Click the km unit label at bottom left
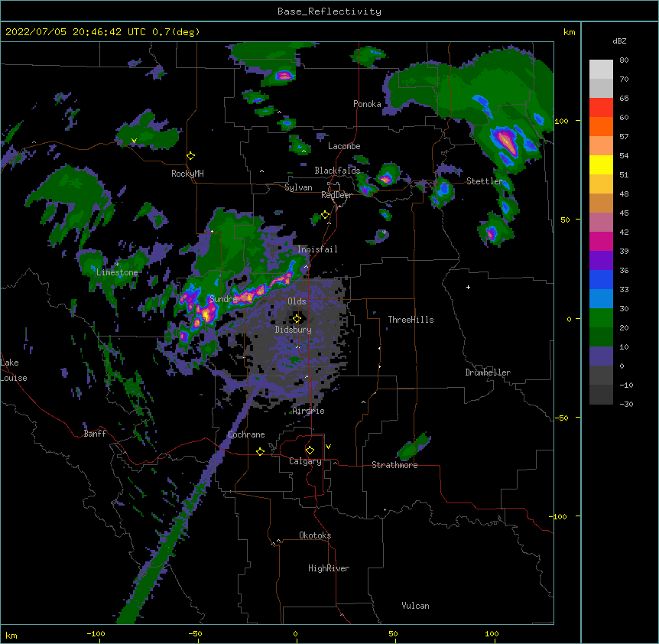The image size is (659, 644). coord(11,635)
